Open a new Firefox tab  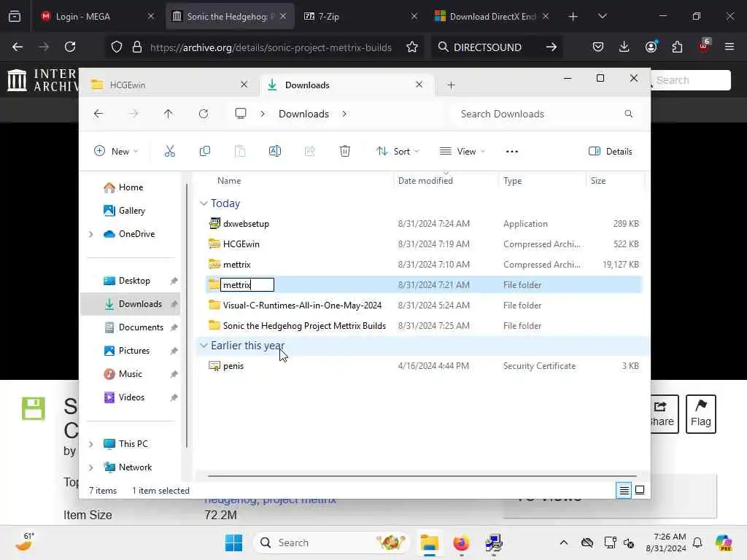[x=573, y=17]
